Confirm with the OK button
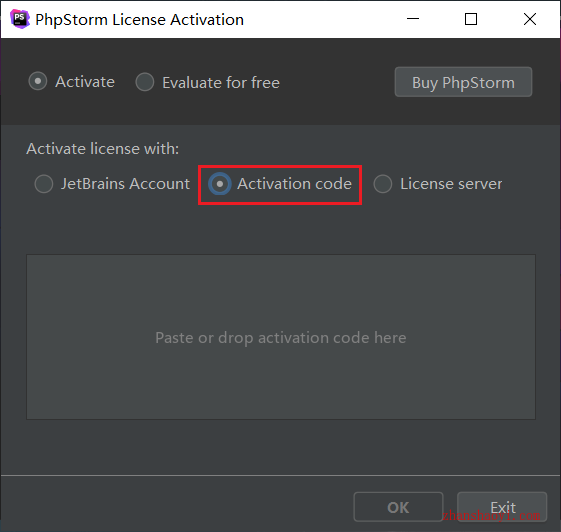The width and height of the screenshot is (561, 532). coord(399,507)
